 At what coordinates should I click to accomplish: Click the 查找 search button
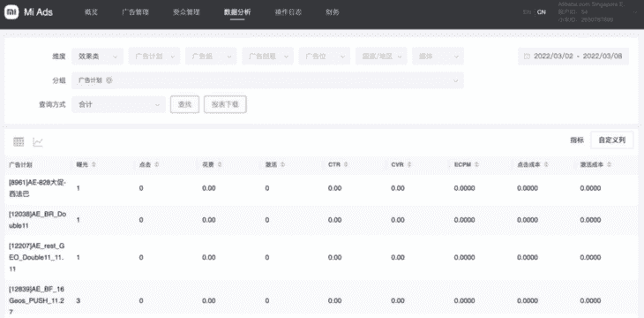pos(184,105)
